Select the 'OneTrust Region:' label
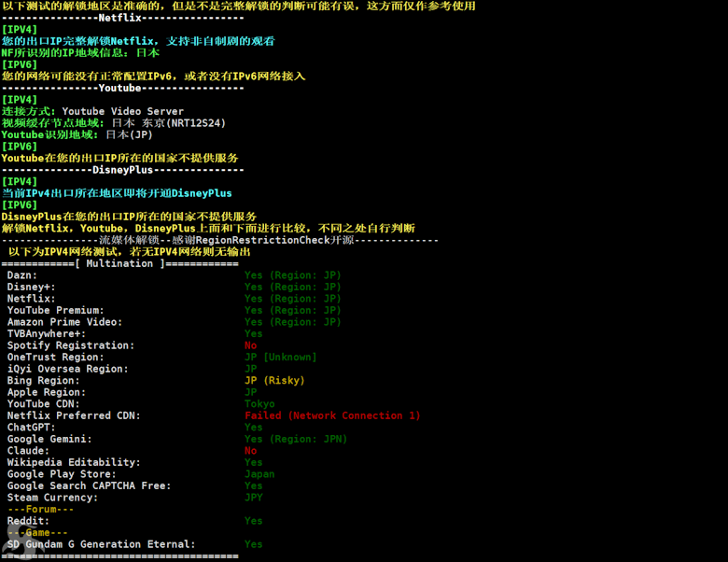728x562 pixels. pyautogui.click(x=55, y=358)
